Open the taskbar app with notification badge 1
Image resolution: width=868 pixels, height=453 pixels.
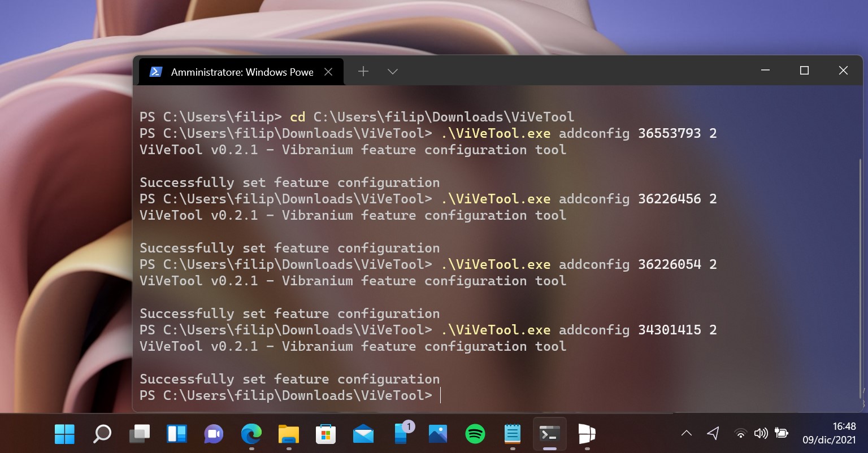tap(402, 433)
